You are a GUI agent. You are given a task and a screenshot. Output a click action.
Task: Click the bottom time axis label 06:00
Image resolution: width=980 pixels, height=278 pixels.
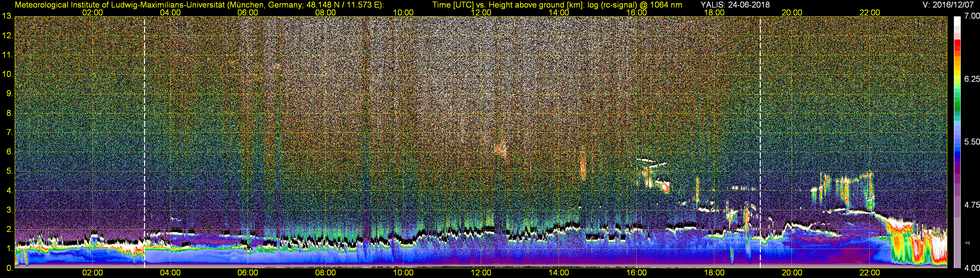[x=248, y=273]
